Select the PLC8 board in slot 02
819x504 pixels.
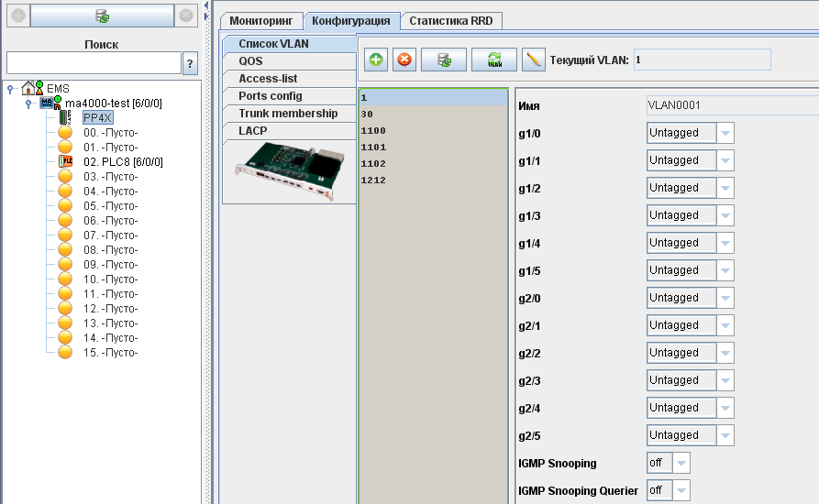(x=123, y=162)
